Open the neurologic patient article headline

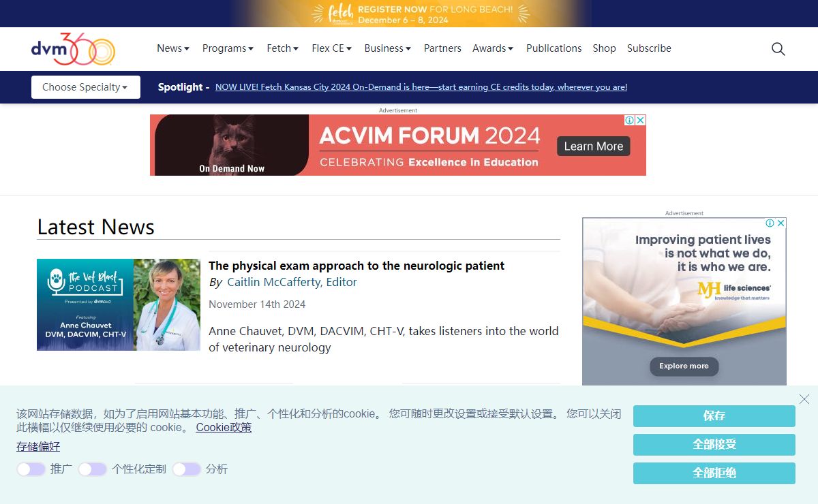pos(357,266)
